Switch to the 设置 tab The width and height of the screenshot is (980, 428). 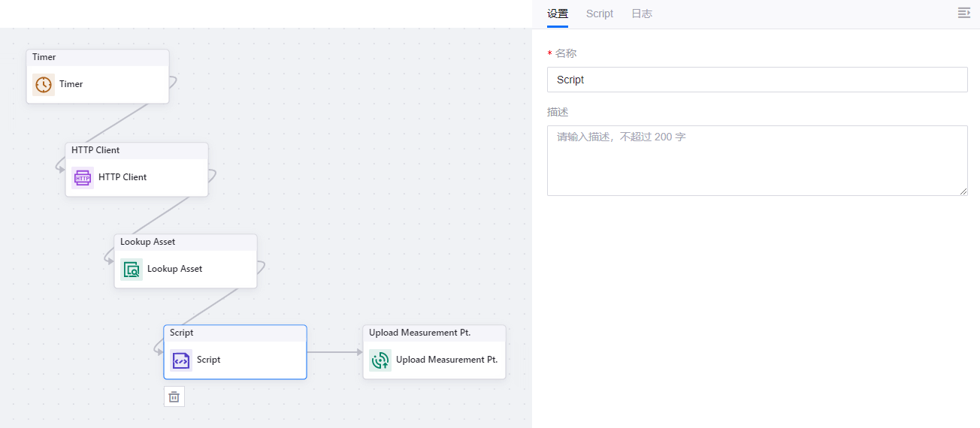[x=558, y=14]
